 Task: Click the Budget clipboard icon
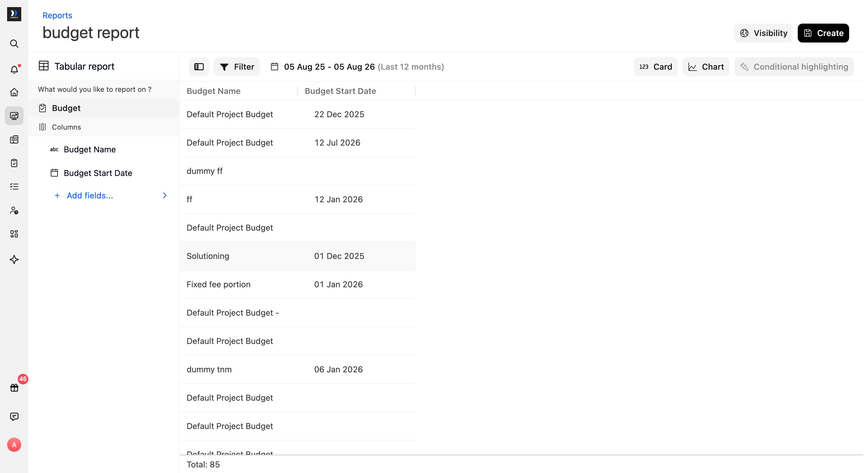[43, 108]
